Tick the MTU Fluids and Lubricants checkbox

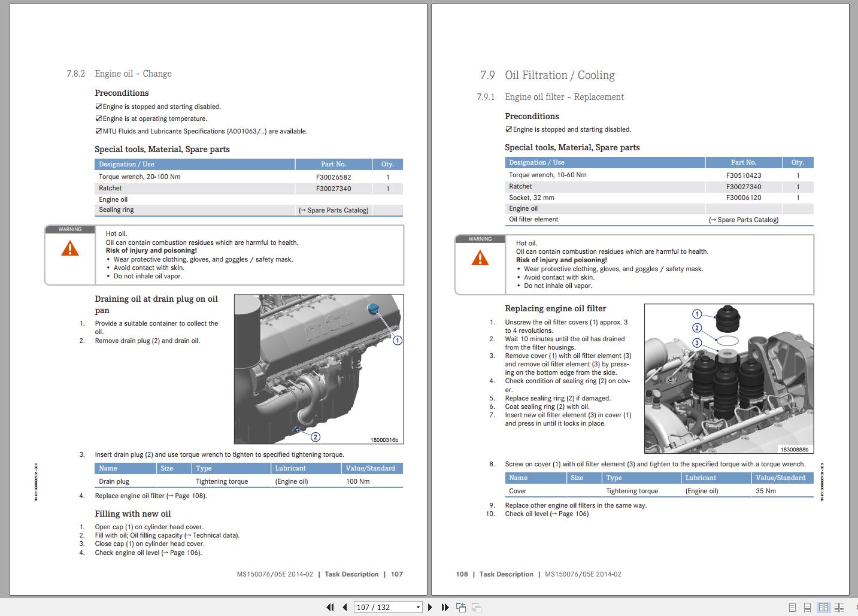[99, 131]
